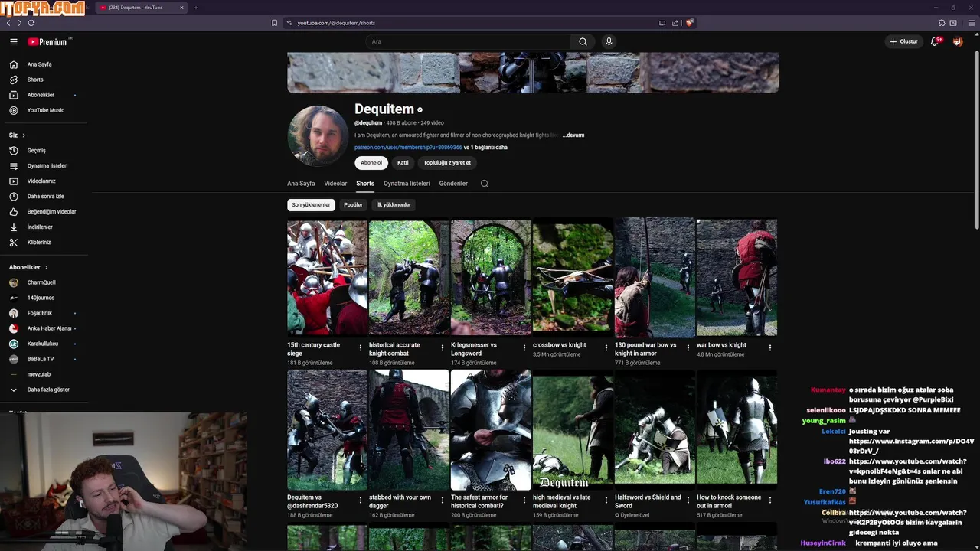Screen dimensions: 980x551
Task: Go back with browser back arrow
Action: pos(8,23)
